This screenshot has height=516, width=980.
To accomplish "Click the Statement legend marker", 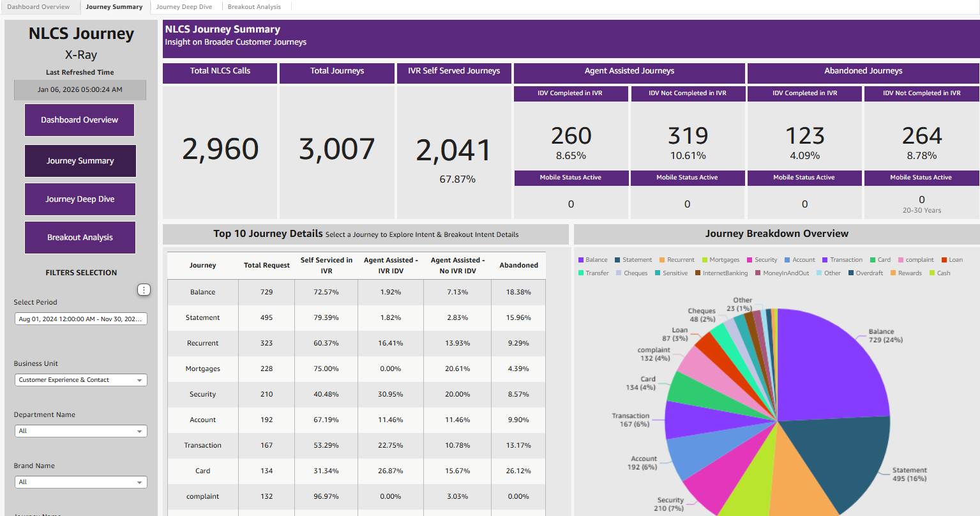I will pyautogui.click(x=618, y=260).
